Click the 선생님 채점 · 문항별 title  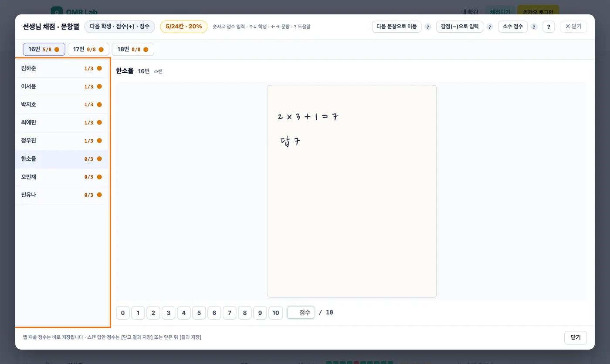coord(51,27)
